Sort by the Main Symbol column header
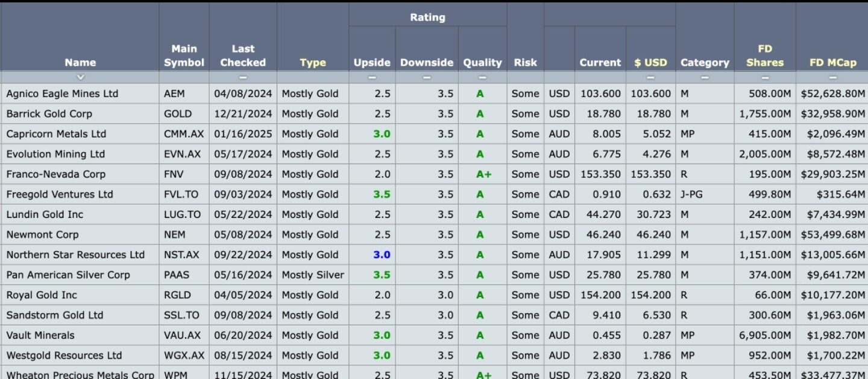 184,56
